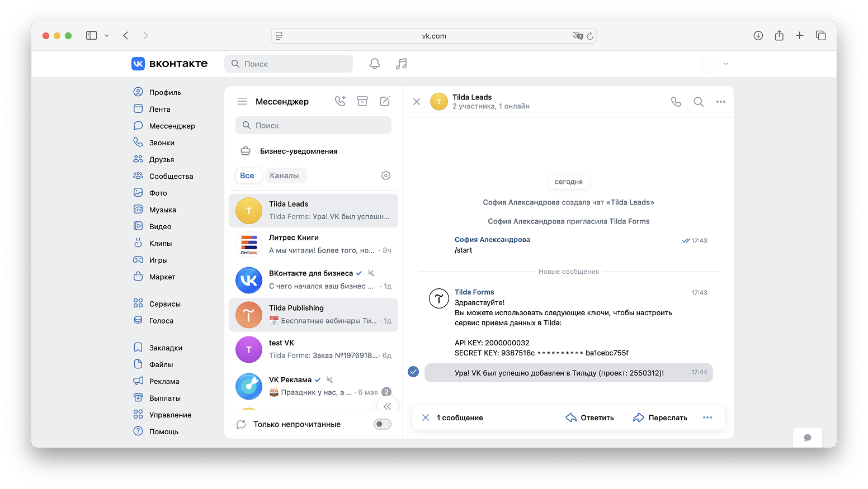Viewport: 868px width, 489px height.
Task: Search within the Tilda Leads conversation
Action: click(699, 102)
